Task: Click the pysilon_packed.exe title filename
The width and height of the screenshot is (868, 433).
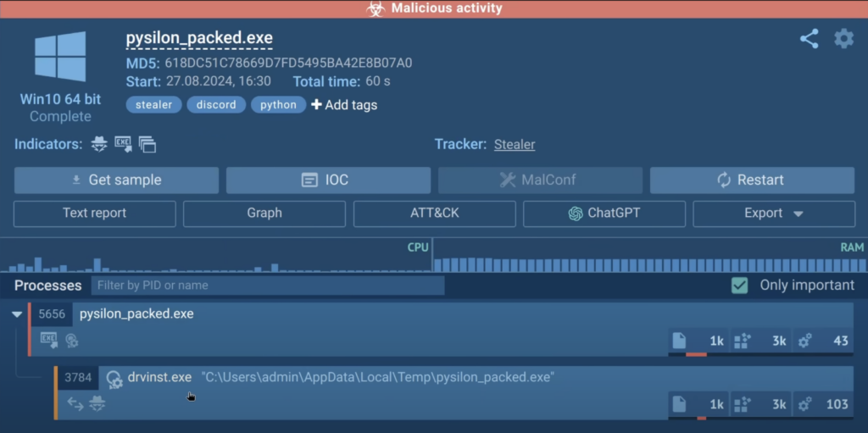Action: [x=199, y=38]
